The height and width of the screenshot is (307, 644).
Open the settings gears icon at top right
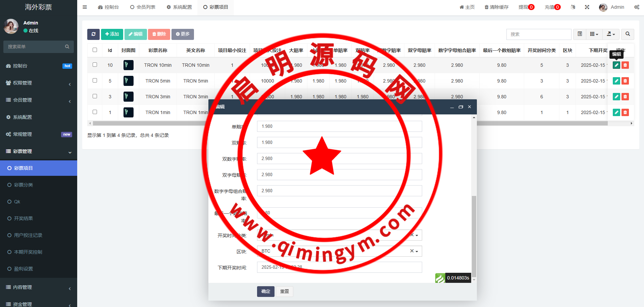pos(636,7)
